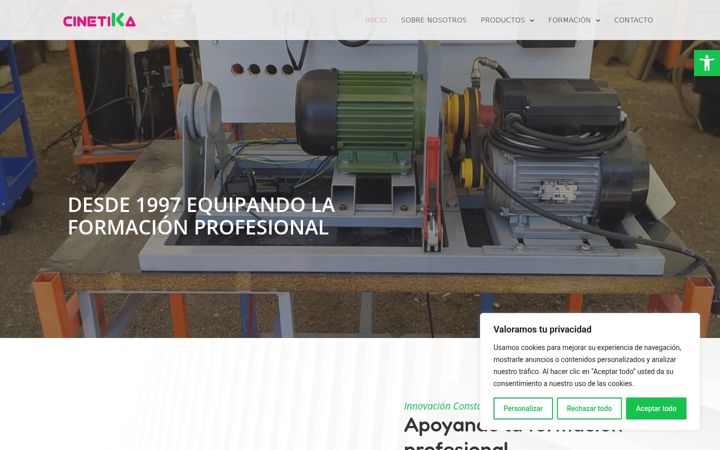This screenshot has height=450, width=720.
Task: Expand the Formación dropdown arrow
Action: click(x=598, y=21)
